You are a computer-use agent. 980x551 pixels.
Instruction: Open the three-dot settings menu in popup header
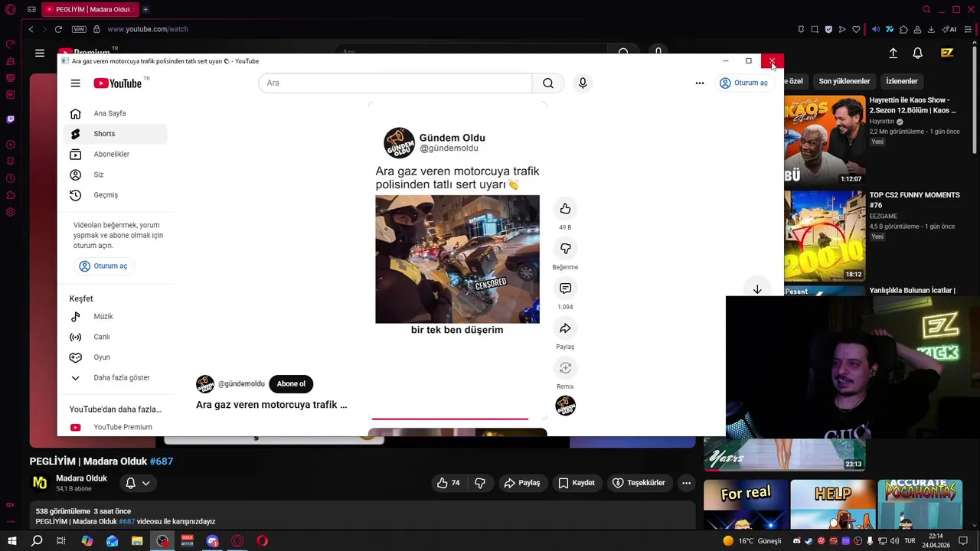[700, 83]
